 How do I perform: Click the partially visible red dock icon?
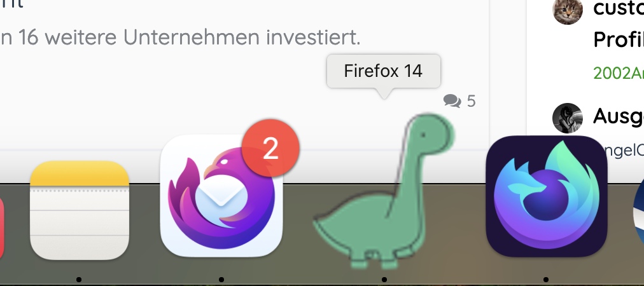2,228
